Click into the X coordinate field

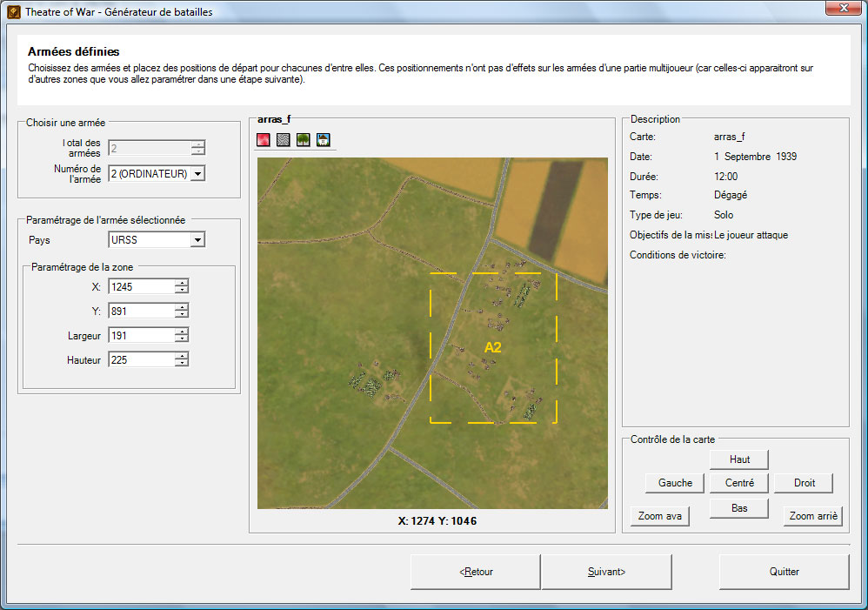coord(139,286)
